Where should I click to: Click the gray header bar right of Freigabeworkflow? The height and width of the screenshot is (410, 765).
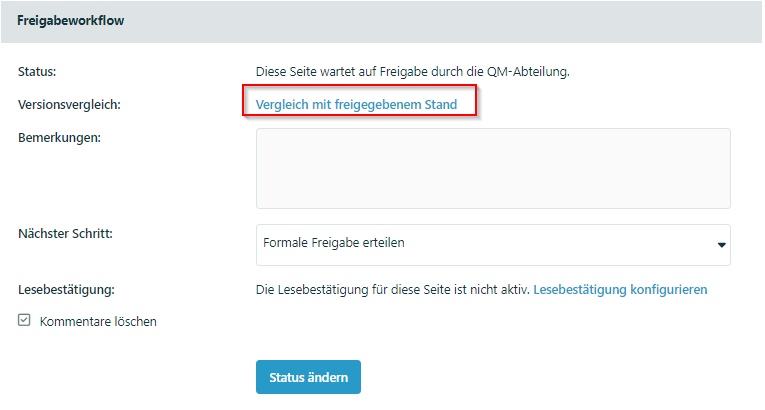[439, 21]
